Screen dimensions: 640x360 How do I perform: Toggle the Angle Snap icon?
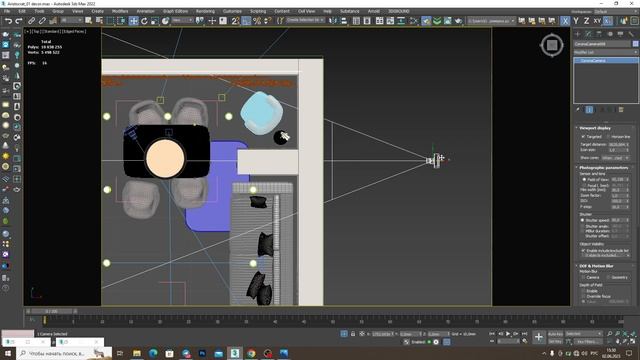click(x=246, y=21)
